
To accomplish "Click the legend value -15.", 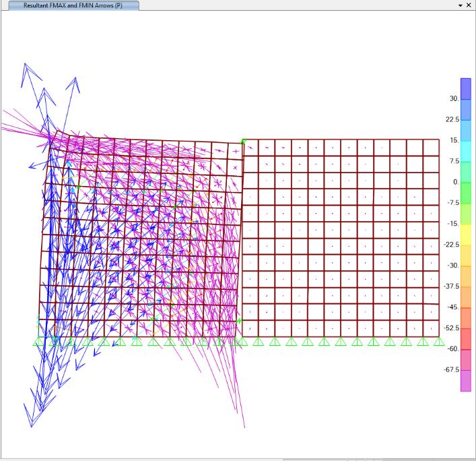I will pyautogui.click(x=454, y=224).
